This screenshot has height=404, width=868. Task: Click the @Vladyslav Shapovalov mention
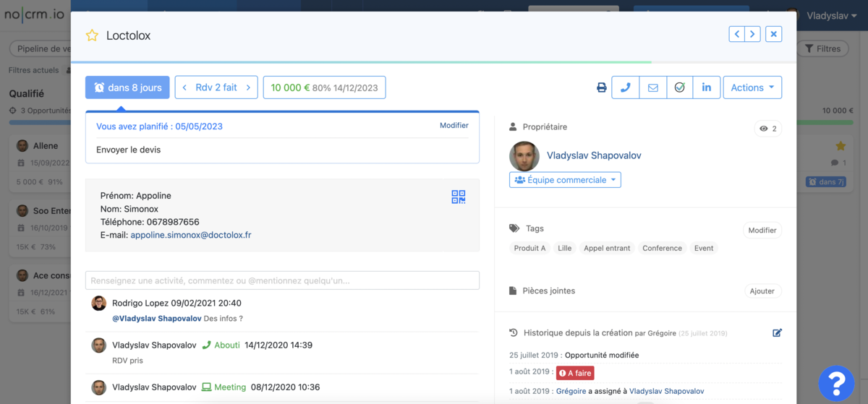click(x=156, y=318)
